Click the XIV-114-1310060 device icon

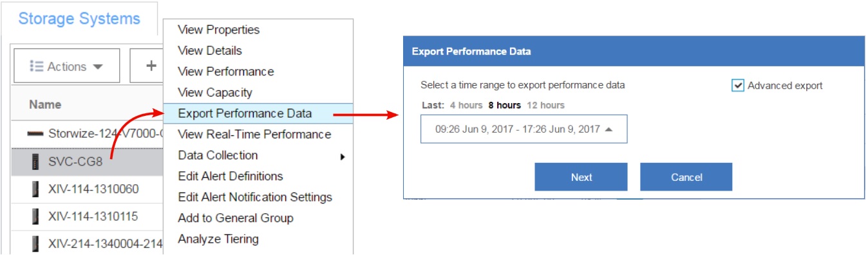pos(34,189)
